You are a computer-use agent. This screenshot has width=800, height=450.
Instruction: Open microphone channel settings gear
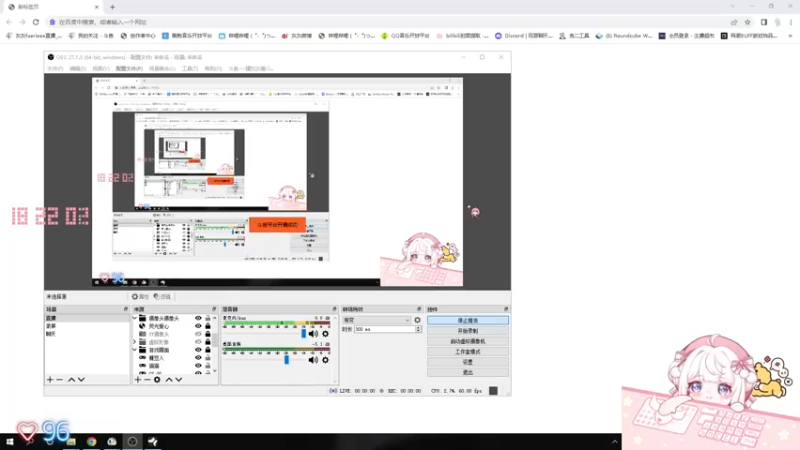326,334
